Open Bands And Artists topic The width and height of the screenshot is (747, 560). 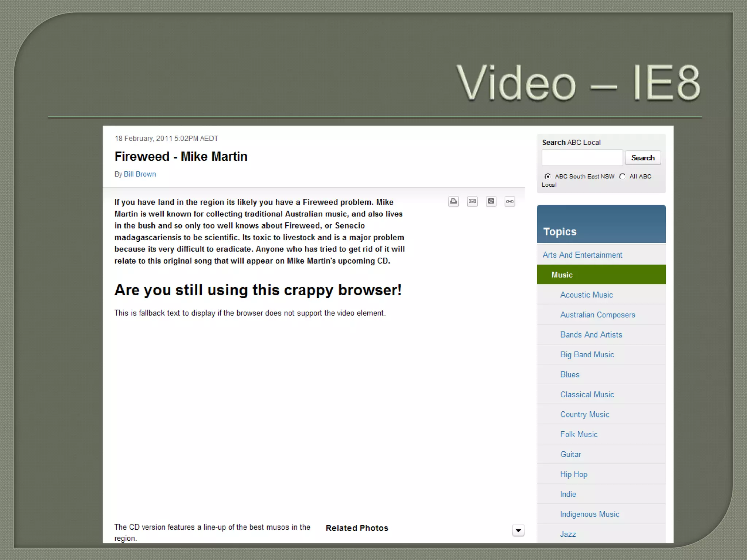point(591,335)
